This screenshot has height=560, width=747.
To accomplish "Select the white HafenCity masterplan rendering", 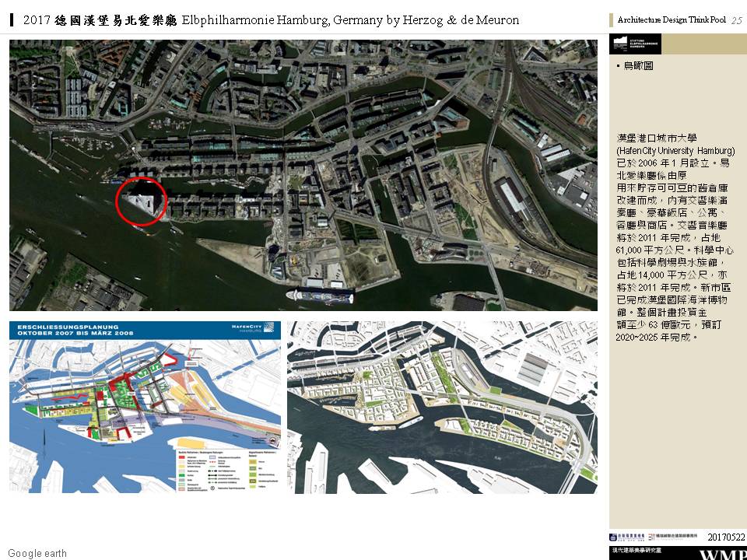I will (x=442, y=407).
